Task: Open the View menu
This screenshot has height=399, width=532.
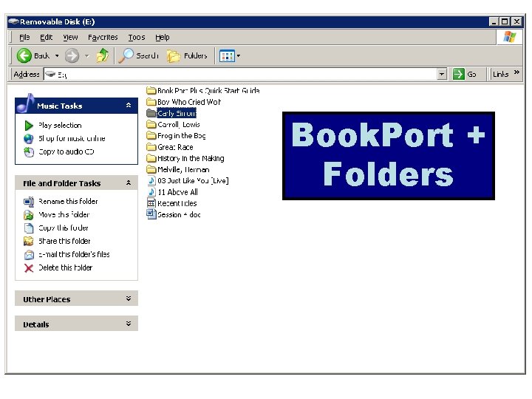Action: click(70, 38)
